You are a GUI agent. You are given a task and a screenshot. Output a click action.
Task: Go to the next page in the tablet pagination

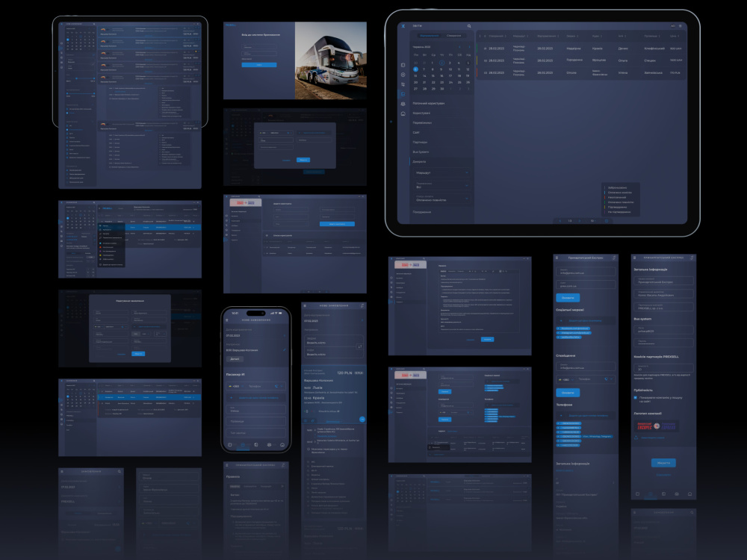point(580,221)
